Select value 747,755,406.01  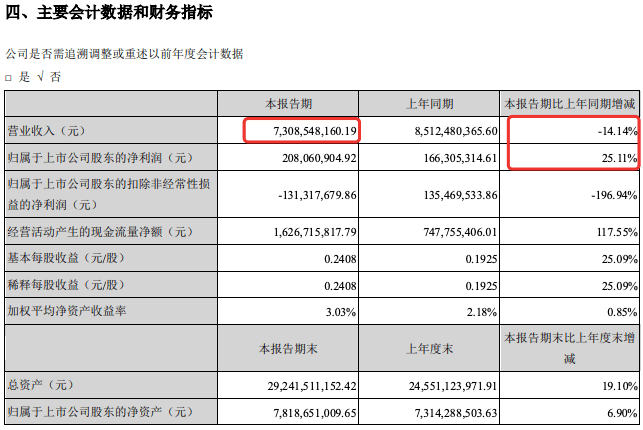click(461, 232)
